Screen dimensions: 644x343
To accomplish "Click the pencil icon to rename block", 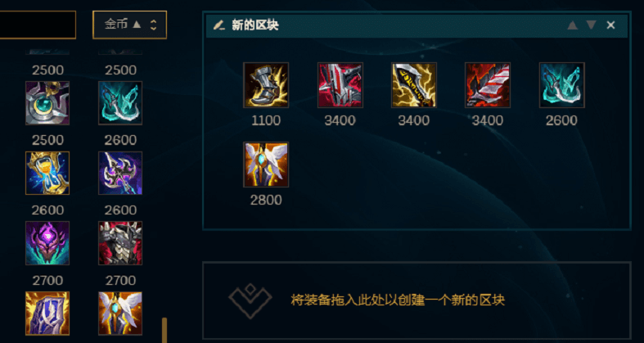I will (219, 25).
